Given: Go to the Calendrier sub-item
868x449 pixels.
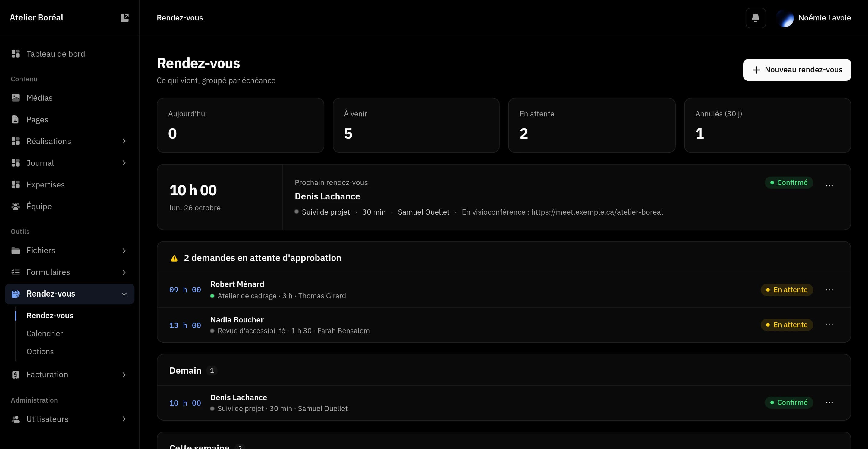Looking at the screenshot, I should coord(45,334).
